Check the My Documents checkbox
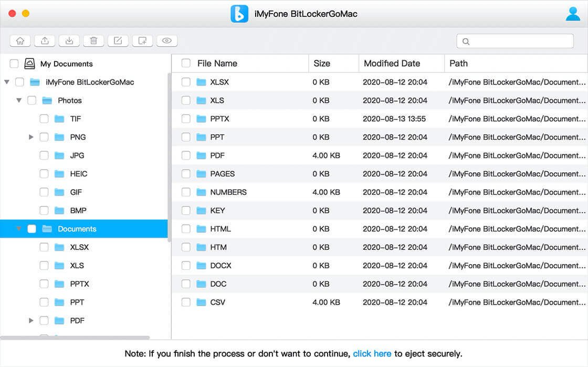 click(14, 64)
